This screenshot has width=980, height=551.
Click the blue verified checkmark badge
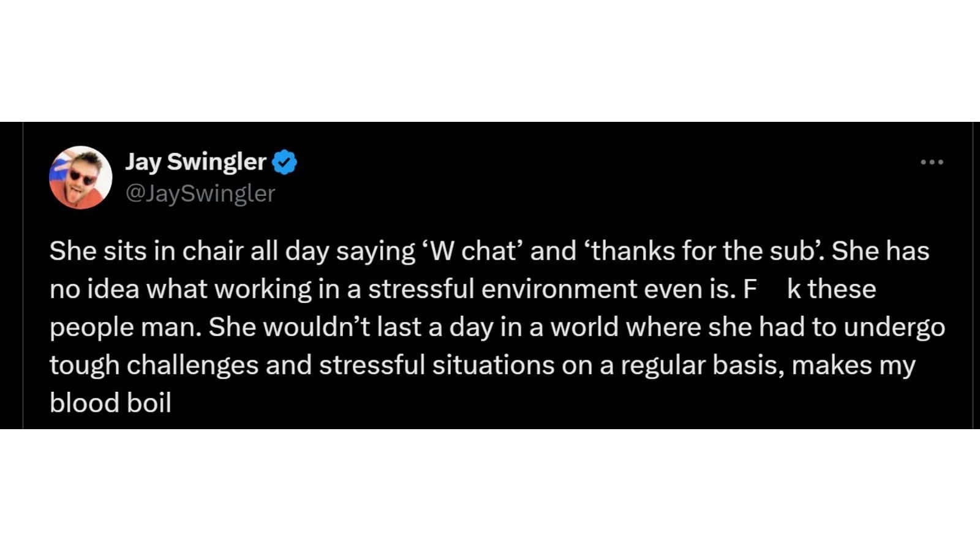[x=284, y=162]
